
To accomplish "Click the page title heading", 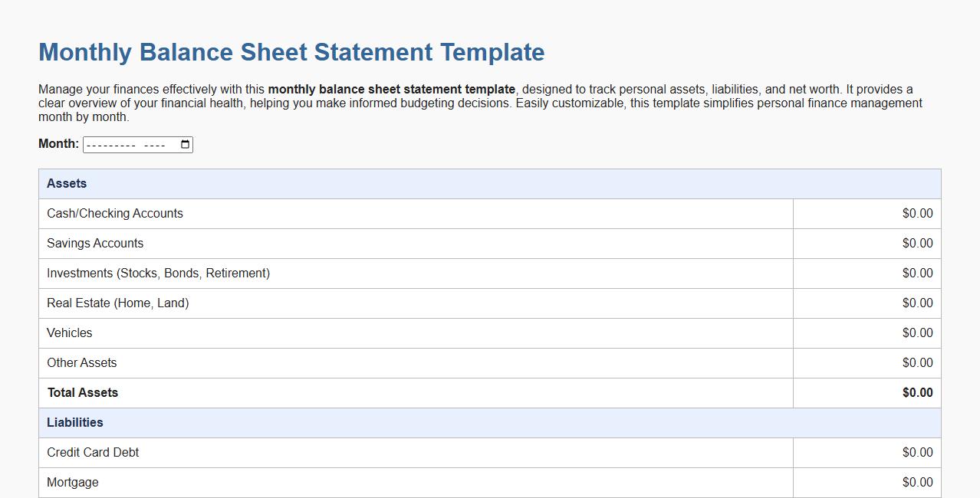I will pyautogui.click(x=291, y=52).
